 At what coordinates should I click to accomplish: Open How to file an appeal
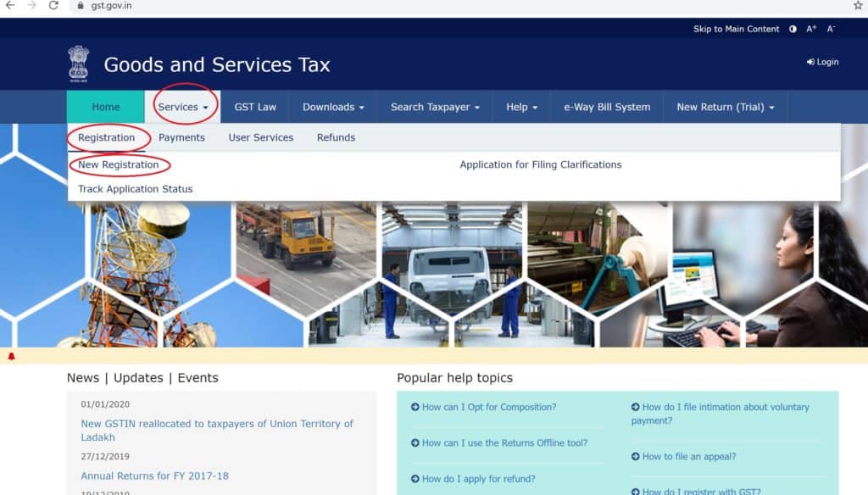tap(689, 456)
